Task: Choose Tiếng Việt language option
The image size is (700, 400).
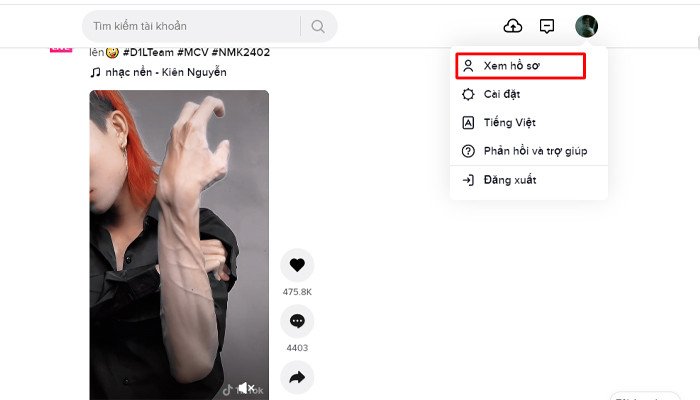Action: 529,122
